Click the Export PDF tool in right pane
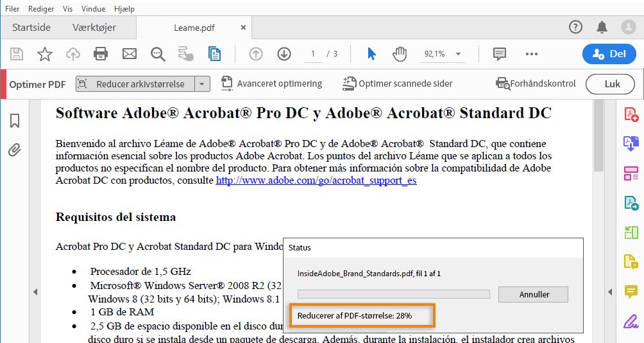The image size is (644, 343). tap(631, 143)
